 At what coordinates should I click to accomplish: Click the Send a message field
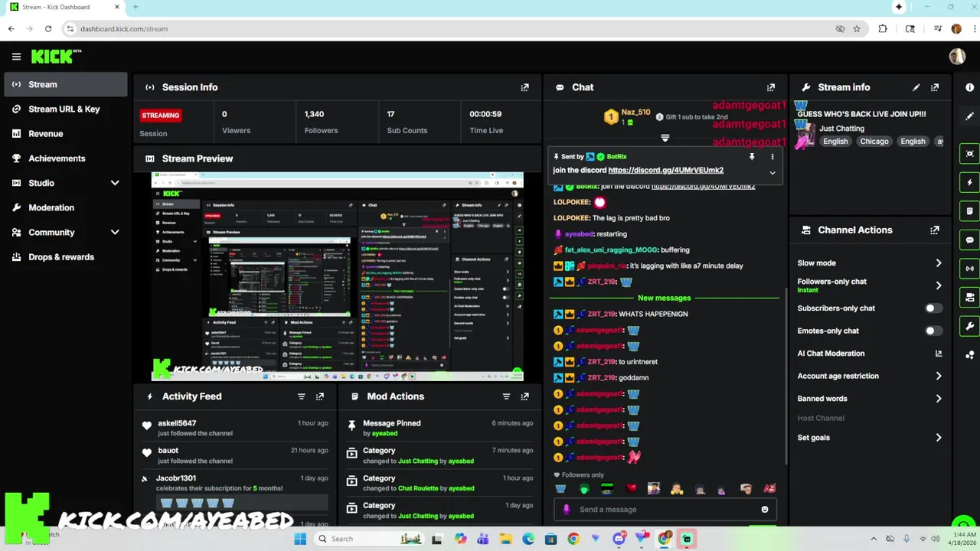pos(665,509)
